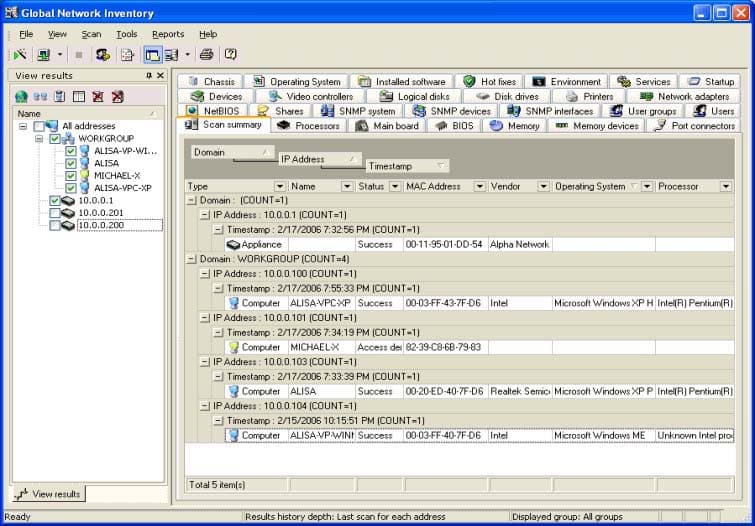
Task: Collapse the IP Address : 10.0.0.101 group
Action: [205, 318]
